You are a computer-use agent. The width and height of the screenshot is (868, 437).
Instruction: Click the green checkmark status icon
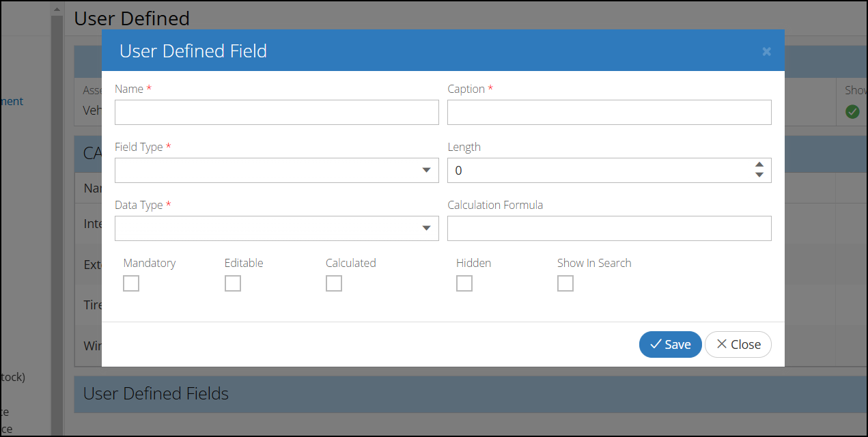pos(852,111)
